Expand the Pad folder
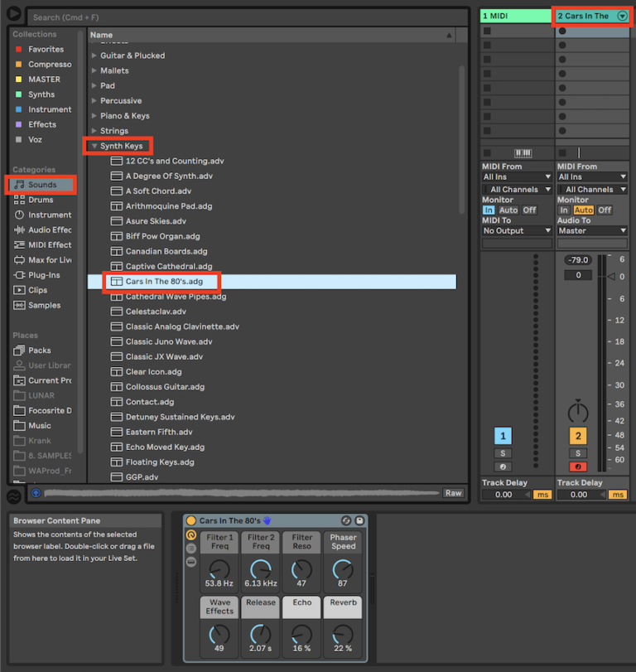 click(x=94, y=85)
